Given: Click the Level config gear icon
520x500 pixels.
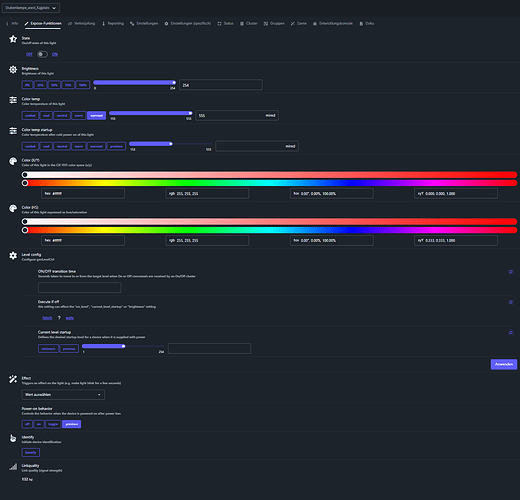Looking at the screenshot, I should [13, 256].
